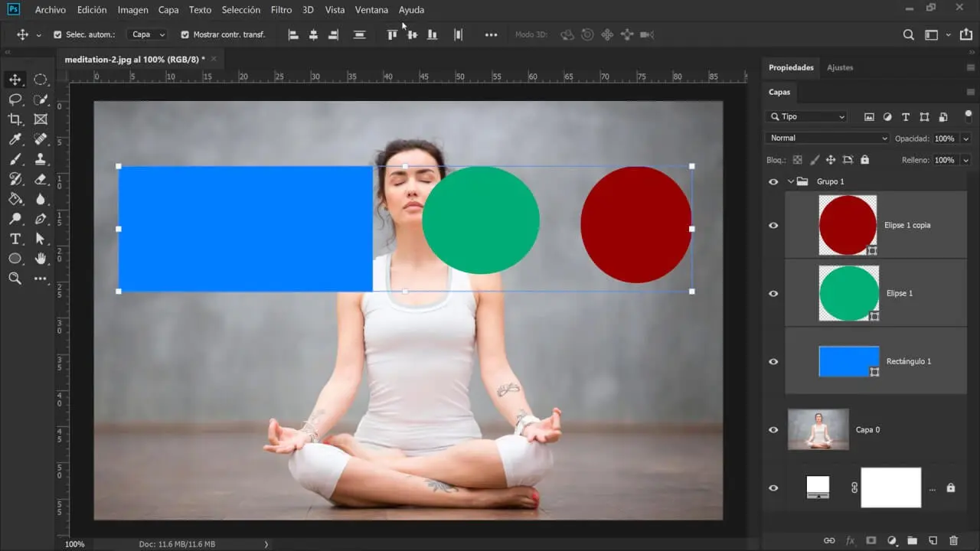Click the link layers icon

point(829,540)
